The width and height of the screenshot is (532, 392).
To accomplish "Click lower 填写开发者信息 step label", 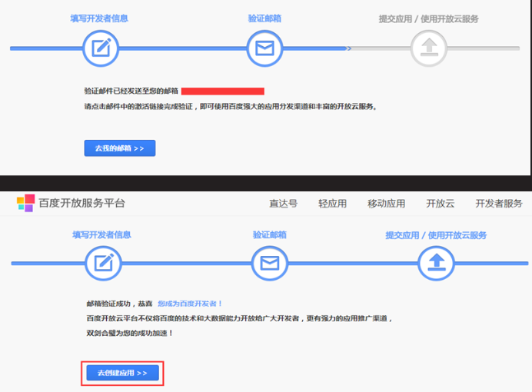I will pyautogui.click(x=101, y=234).
